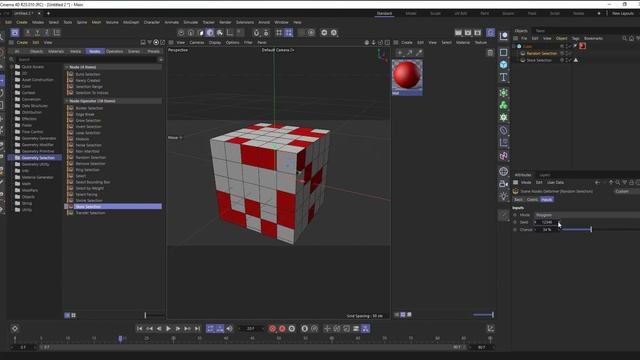640x360 pixels.
Task: Click the triangle selection tag on Store Selection
Action: click(576, 60)
